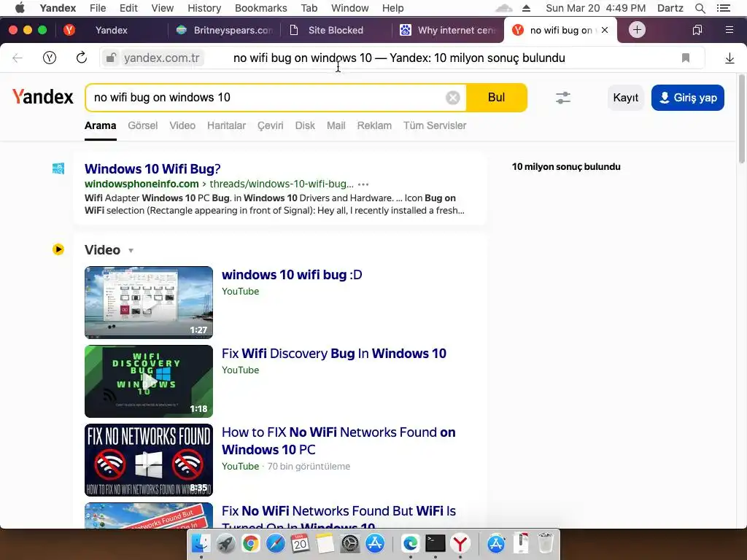Select the Tüm Servisler tab
This screenshot has height=560, width=747.
435,125
